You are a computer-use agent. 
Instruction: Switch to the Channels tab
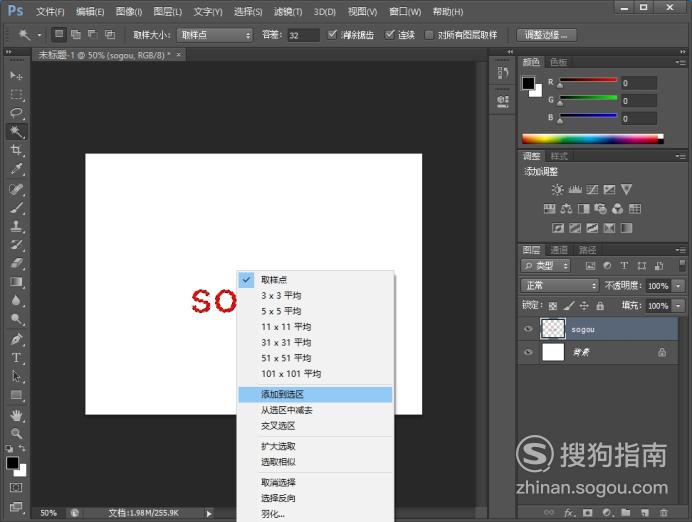click(x=559, y=250)
